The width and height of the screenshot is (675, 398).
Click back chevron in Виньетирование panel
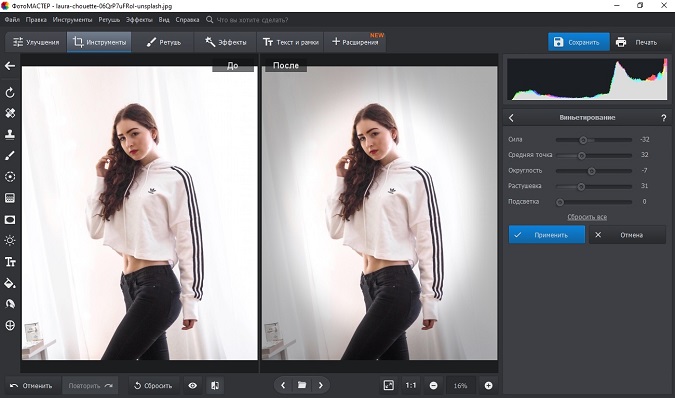click(x=511, y=118)
